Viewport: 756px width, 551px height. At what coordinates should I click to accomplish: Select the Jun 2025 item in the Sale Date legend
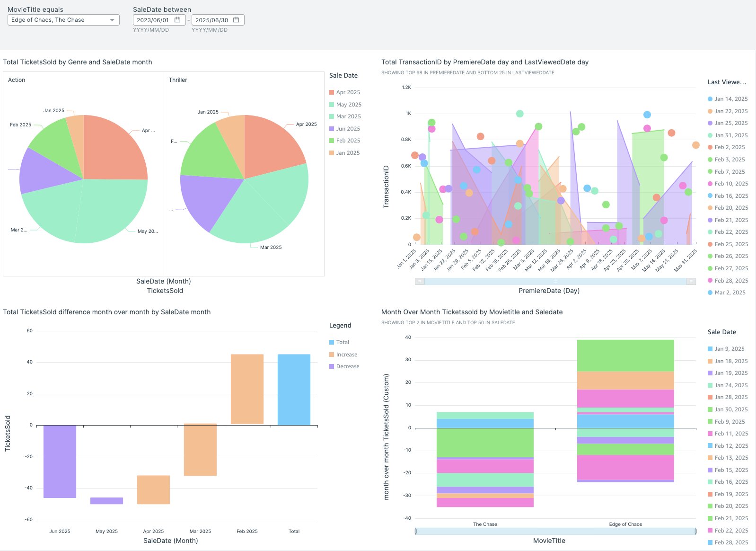point(348,129)
